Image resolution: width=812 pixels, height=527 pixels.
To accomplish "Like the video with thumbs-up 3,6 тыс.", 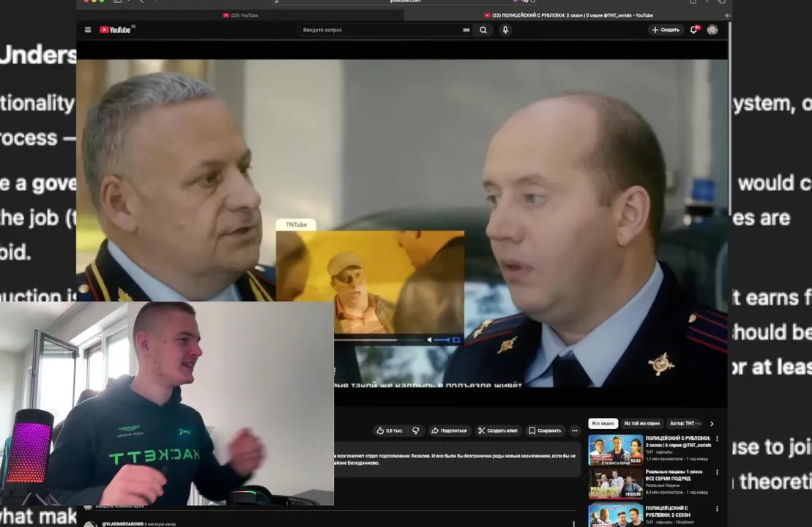I will (390, 430).
